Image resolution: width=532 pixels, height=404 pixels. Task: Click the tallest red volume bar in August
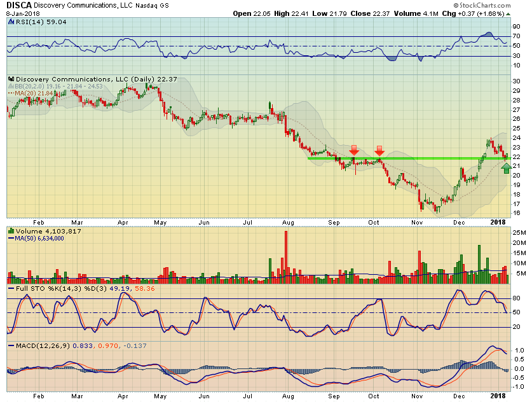(285, 257)
